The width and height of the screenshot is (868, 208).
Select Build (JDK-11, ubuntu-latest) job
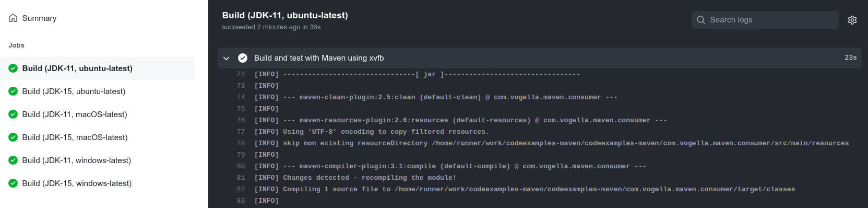point(97,68)
